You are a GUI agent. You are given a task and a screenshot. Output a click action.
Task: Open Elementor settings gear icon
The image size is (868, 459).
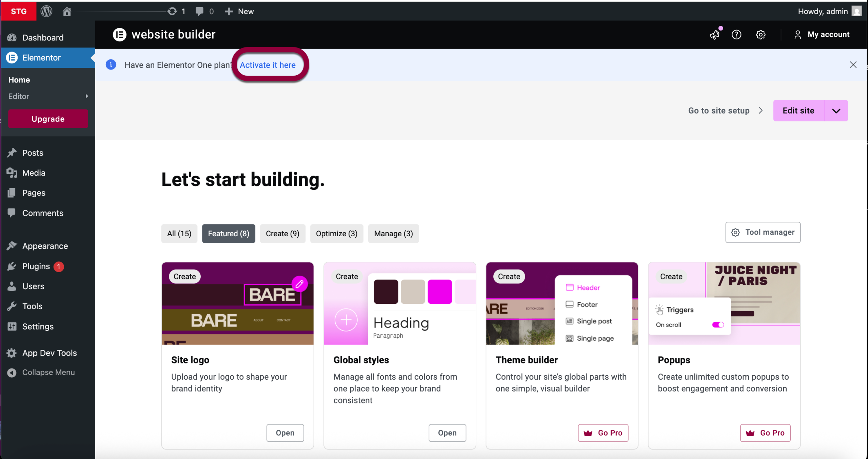pyautogui.click(x=761, y=35)
